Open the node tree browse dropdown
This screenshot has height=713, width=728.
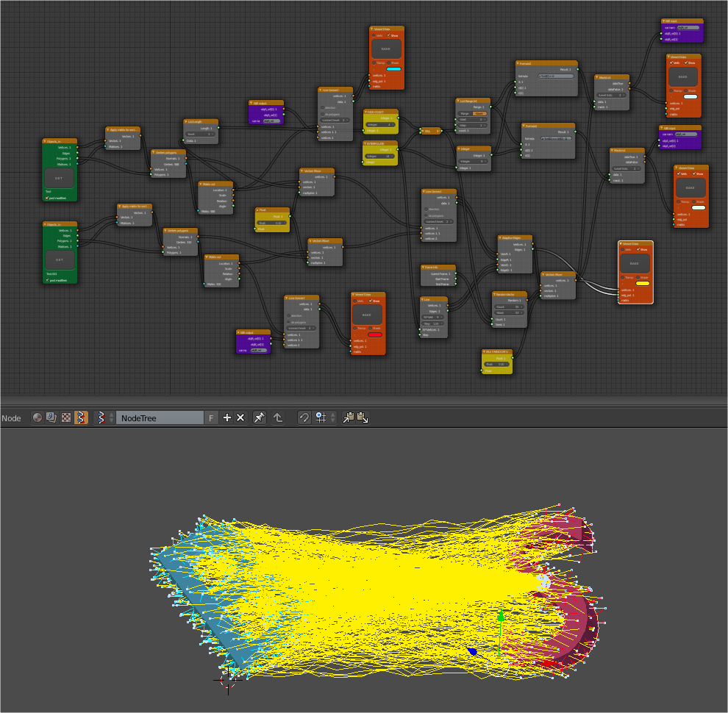(104, 418)
